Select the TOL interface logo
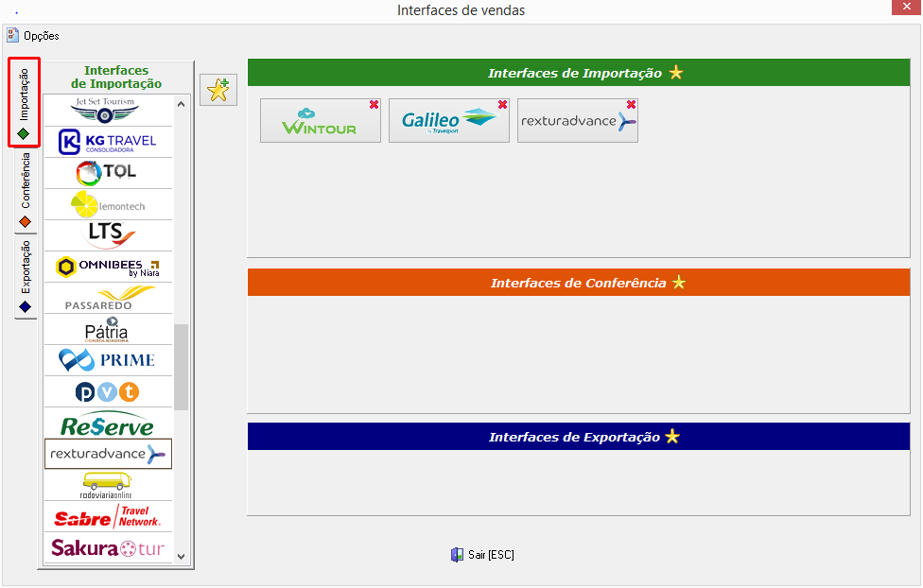 pyautogui.click(x=109, y=173)
